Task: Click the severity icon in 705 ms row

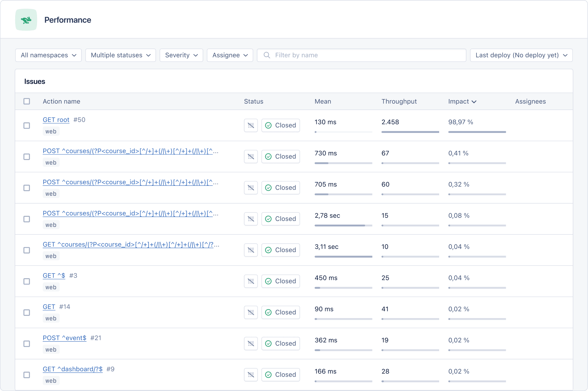Action: pyautogui.click(x=251, y=188)
